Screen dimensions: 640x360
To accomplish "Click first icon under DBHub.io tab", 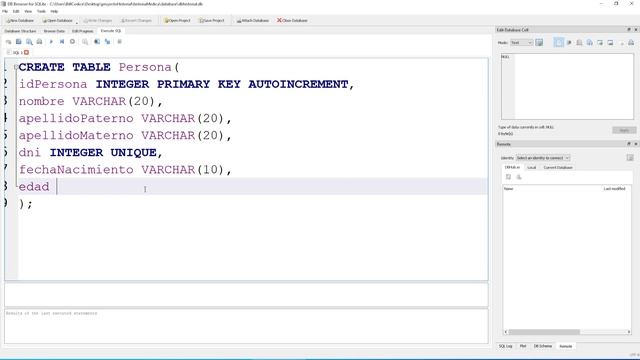I will (x=509, y=177).
